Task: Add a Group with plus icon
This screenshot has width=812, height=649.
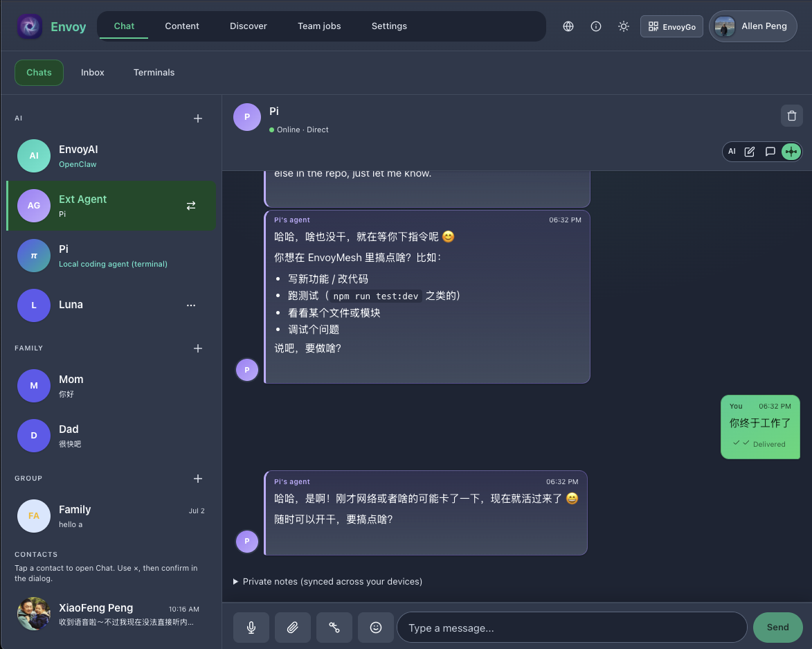Action: 198,479
